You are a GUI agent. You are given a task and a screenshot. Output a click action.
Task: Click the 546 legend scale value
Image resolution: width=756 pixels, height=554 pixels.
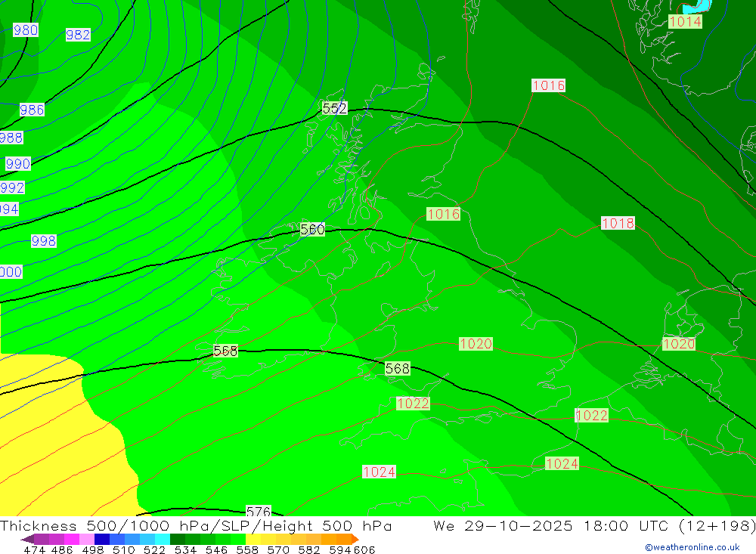(x=216, y=549)
